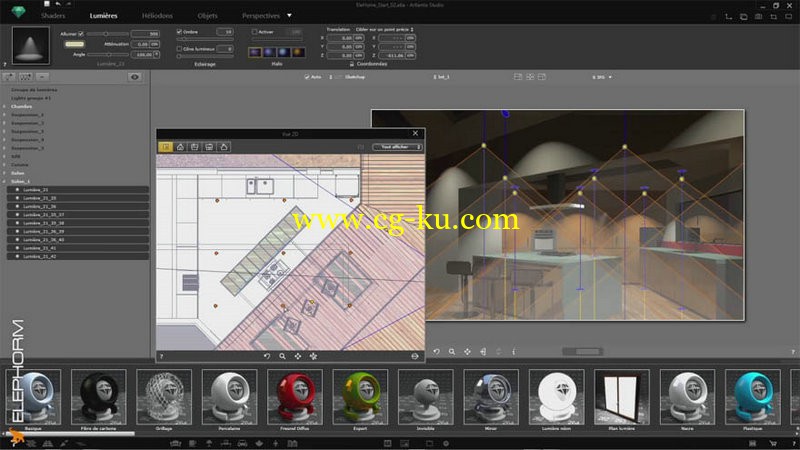
Task: Select the Plan lumière shader thumbnail
Action: point(622,397)
